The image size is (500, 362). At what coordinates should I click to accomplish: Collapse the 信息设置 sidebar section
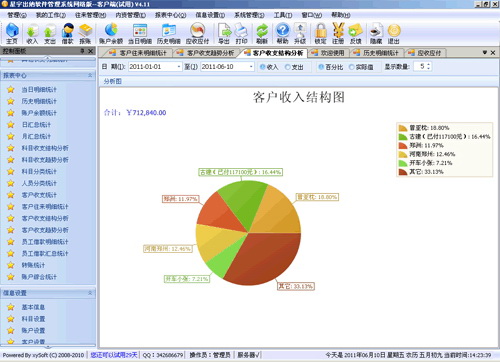(x=90, y=293)
